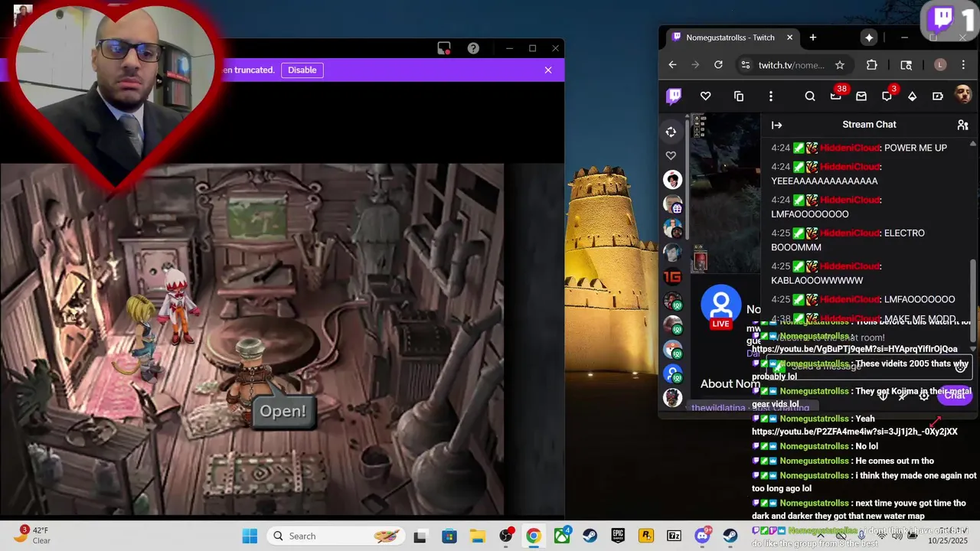Open the Xbox app from the taskbar
This screenshot has height=551, width=980.
pyautogui.click(x=563, y=535)
